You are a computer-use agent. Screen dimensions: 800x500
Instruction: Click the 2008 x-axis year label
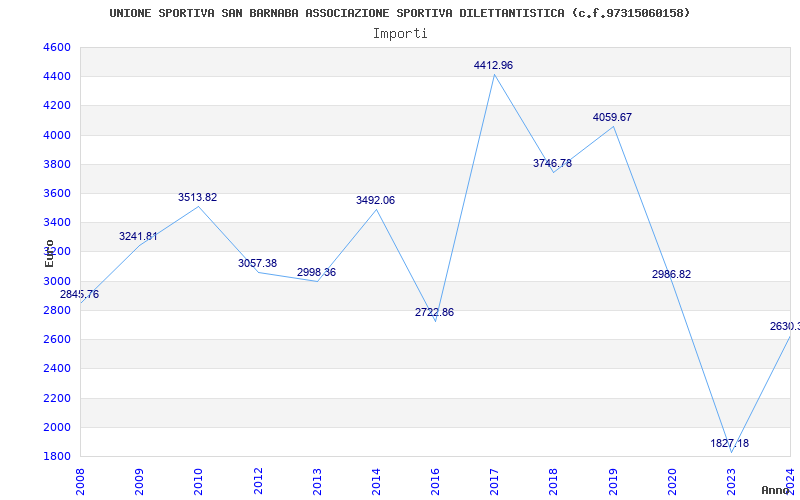tap(80, 482)
